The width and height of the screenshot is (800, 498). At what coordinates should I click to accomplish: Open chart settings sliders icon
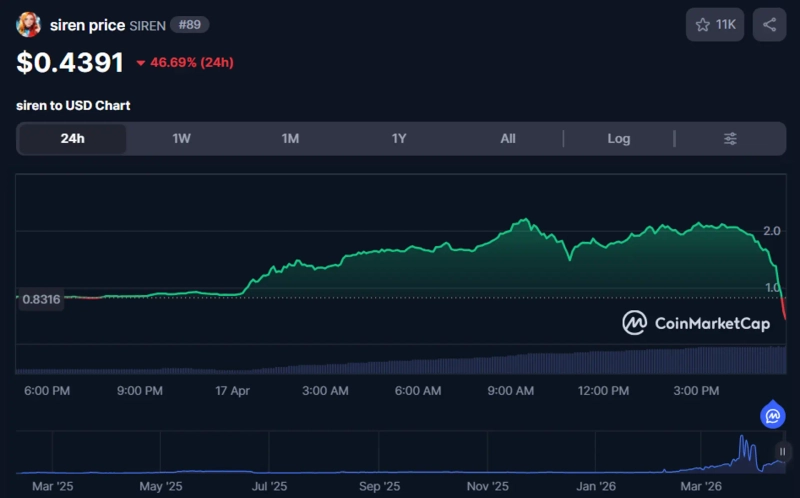click(730, 139)
